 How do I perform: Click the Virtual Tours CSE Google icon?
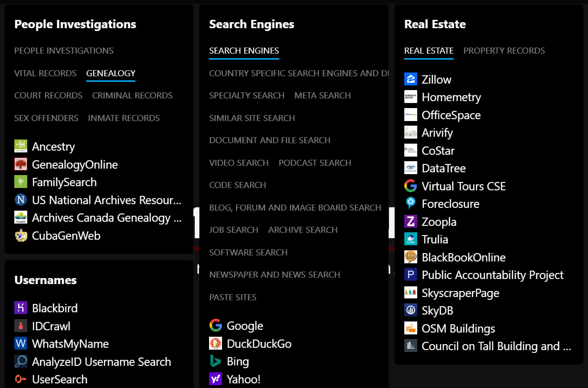[411, 186]
